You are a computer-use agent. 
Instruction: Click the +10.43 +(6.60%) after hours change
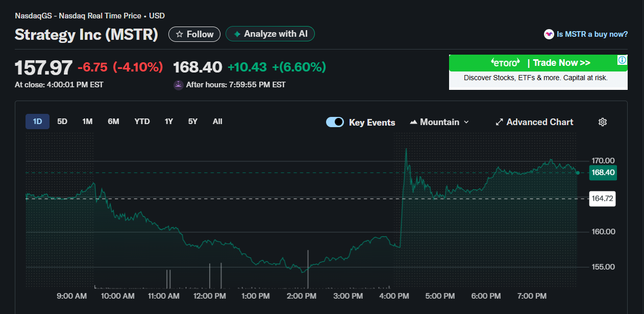click(277, 67)
